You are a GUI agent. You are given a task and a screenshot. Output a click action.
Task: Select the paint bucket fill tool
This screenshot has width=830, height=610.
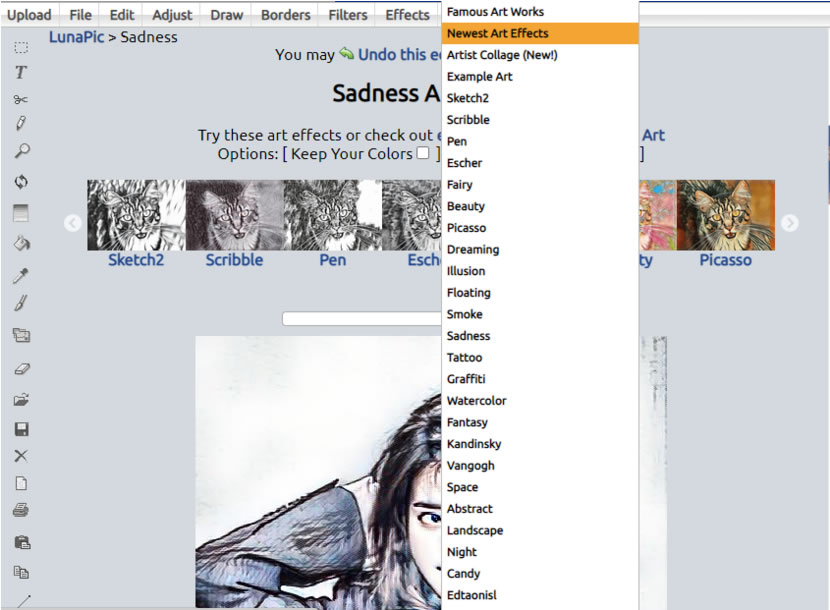[22, 244]
